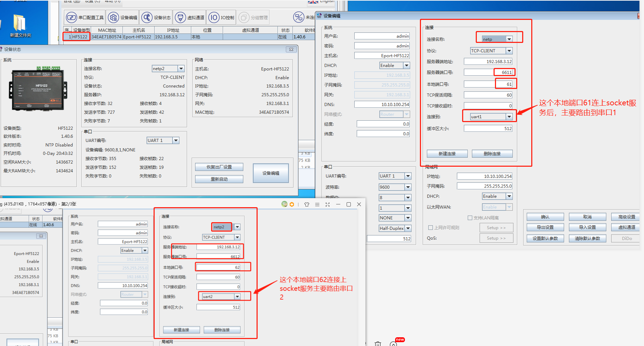Click 删除连接 in the 设备编辑 window
The height and width of the screenshot is (346, 644).
[492, 154]
